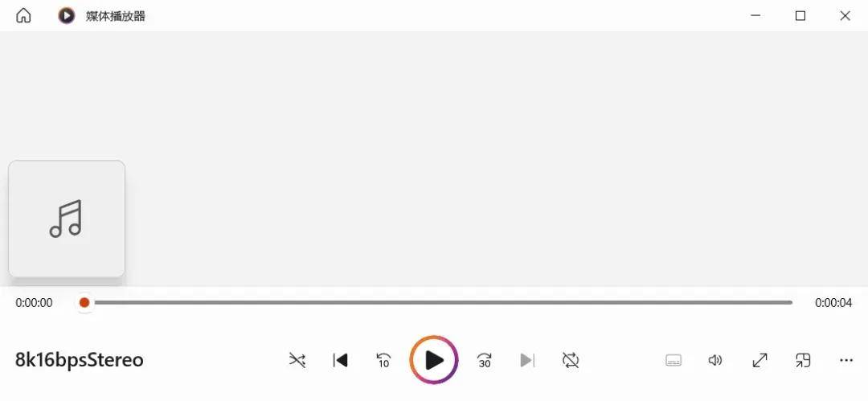Open the more options ellipsis menu

[846, 361]
